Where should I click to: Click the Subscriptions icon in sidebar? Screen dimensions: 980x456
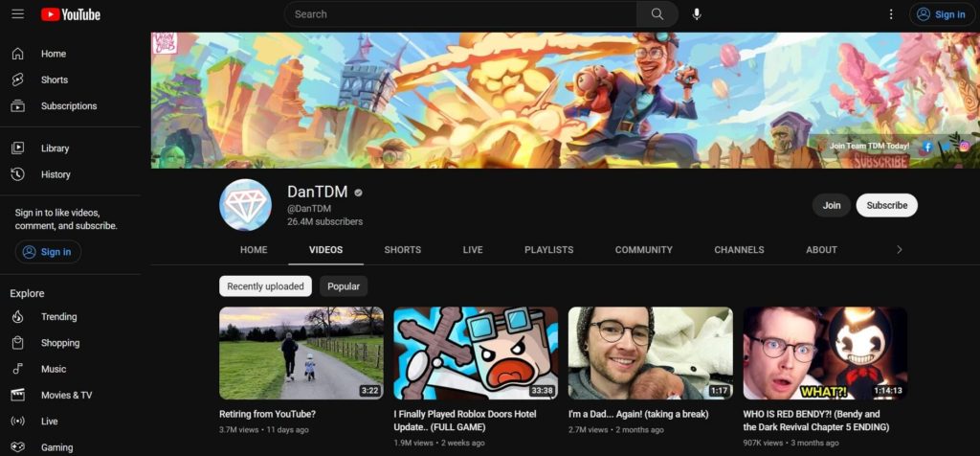click(17, 105)
